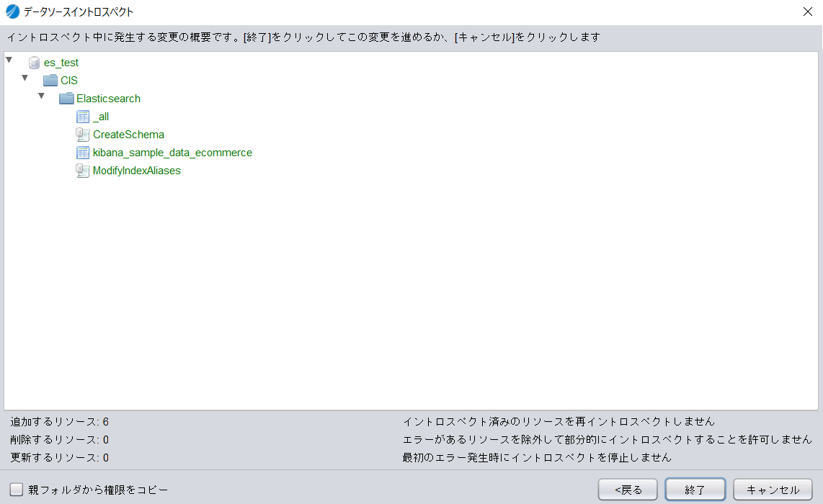Click the 更新するリソース: 0 text
The height and width of the screenshot is (504, 823).
(60, 457)
